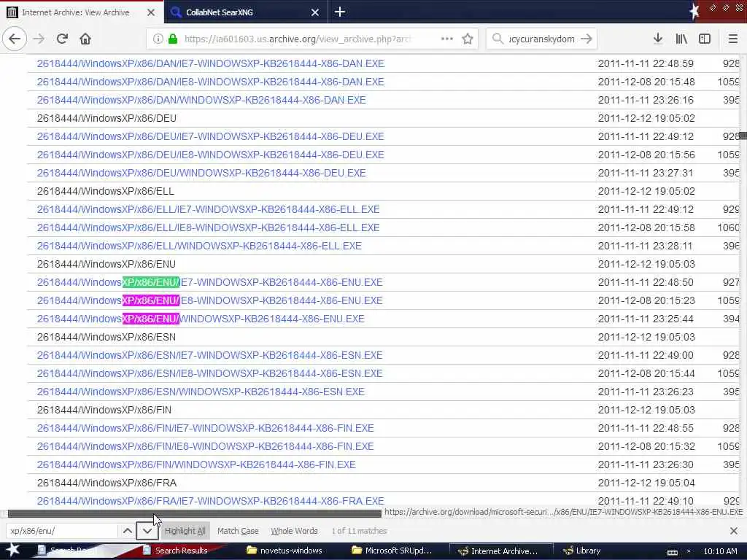Toggle Whole Words in find bar
This screenshot has width=747, height=560.
(294, 531)
